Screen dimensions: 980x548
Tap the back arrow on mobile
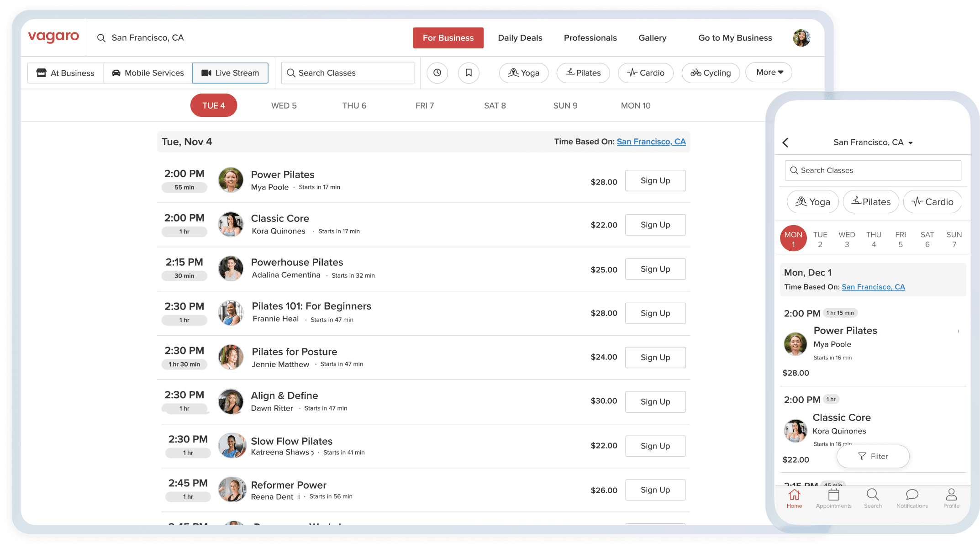(785, 142)
